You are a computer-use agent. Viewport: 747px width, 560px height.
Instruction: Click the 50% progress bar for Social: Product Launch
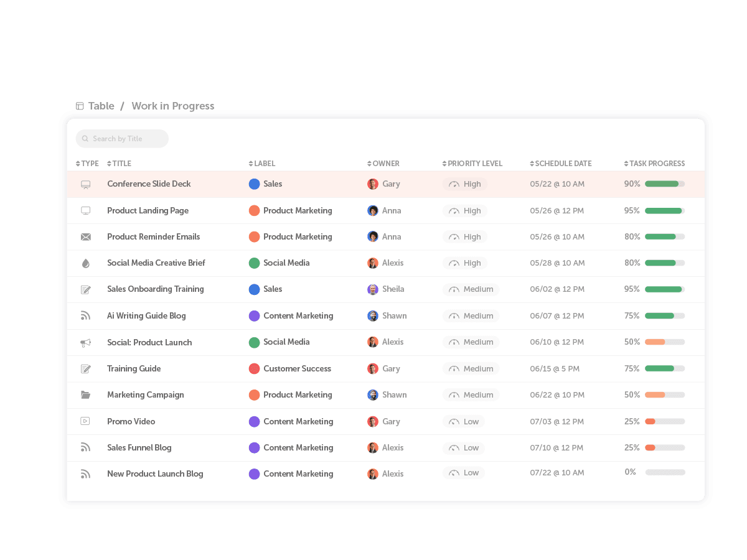665,342
